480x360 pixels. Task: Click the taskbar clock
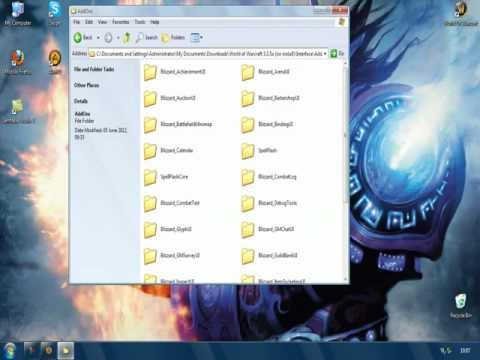[x=465, y=350]
